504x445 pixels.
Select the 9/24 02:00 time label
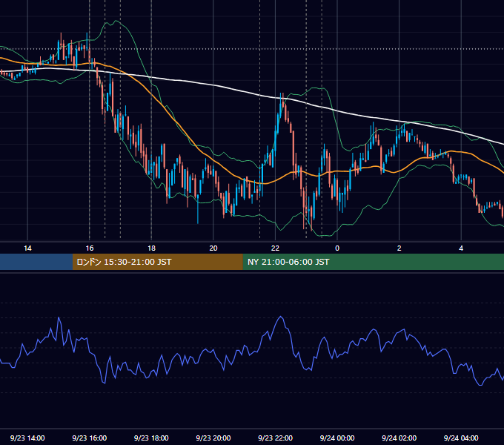click(399, 438)
